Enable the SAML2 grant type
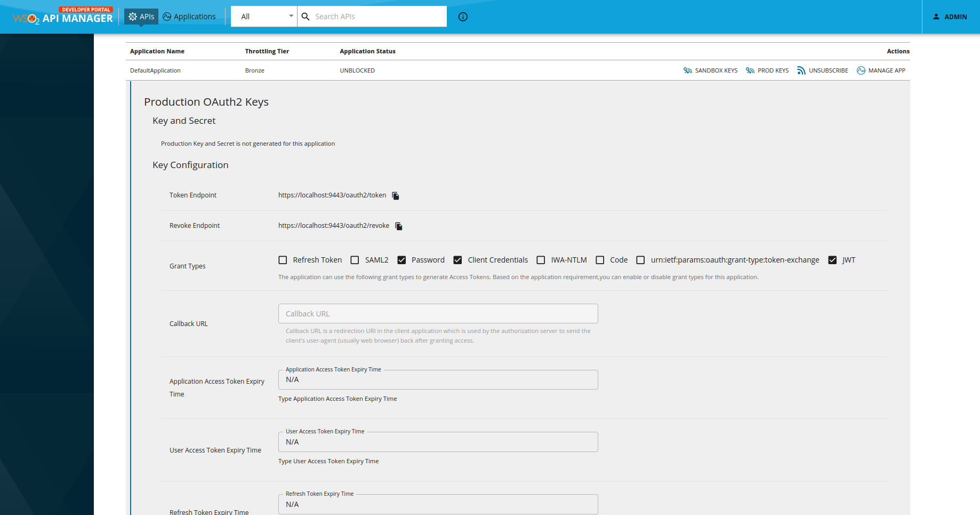This screenshot has height=515, width=980. [x=355, y=260]
